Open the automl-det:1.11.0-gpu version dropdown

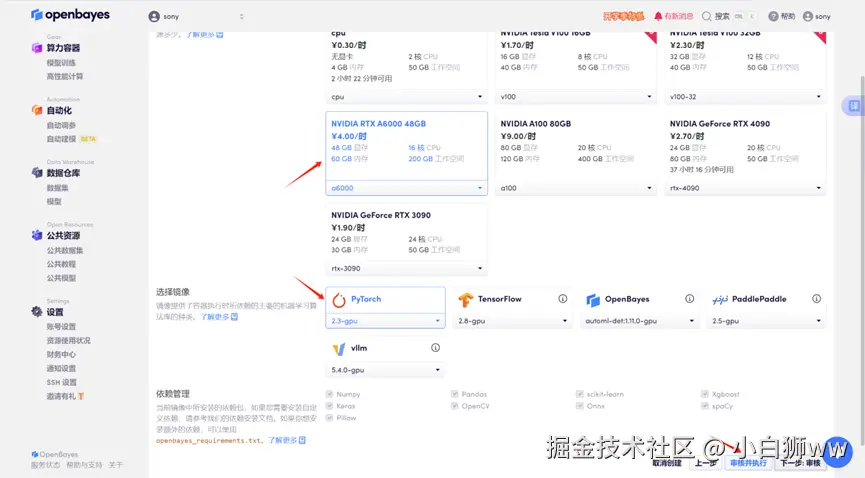coord(639,321)
